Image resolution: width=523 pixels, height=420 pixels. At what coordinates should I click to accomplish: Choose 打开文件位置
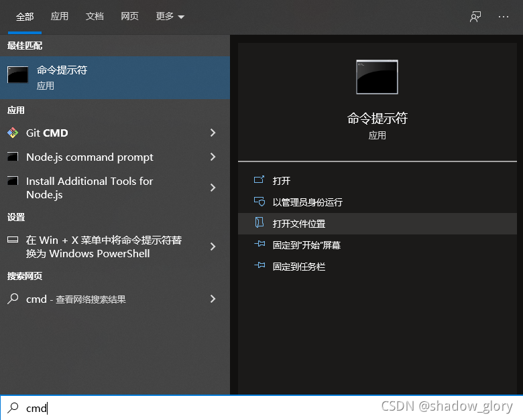[x=377, y=224]
